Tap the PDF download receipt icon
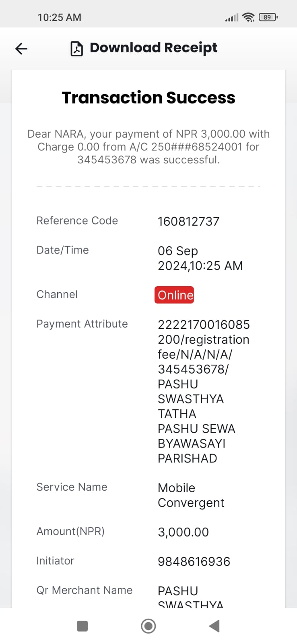The height and width of the screenshot is (644, 297). [x=76, y=48]
